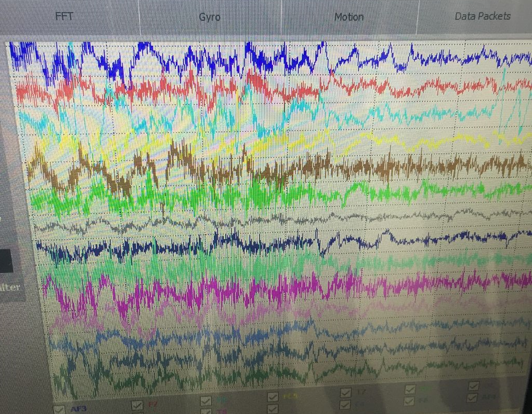
Task: Switch to the FFT tab
Action: 64,16
